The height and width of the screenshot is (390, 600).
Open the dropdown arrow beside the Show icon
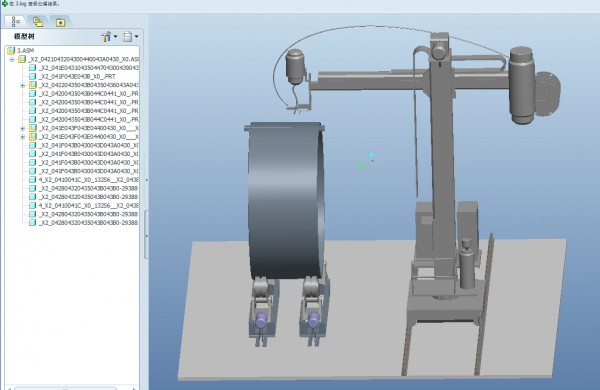136,37
